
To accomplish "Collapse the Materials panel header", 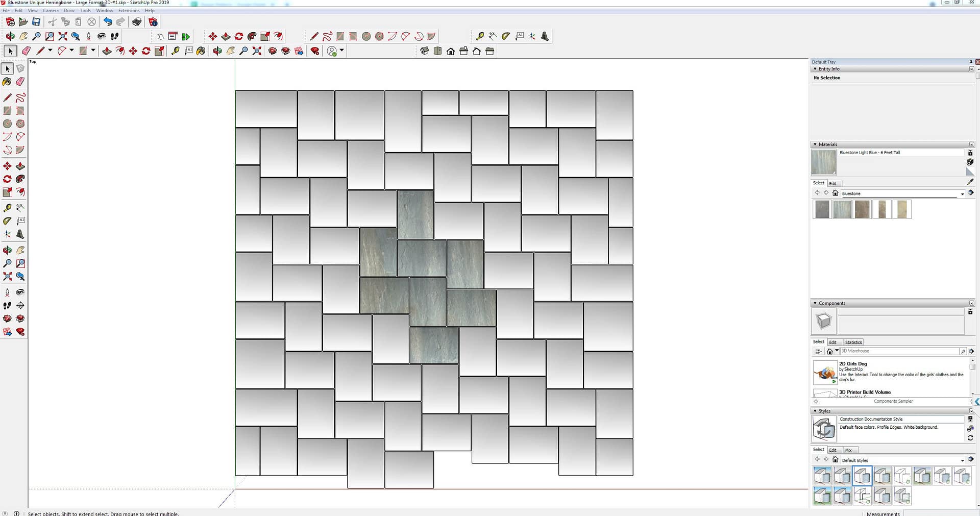I will tap(815, 144).
